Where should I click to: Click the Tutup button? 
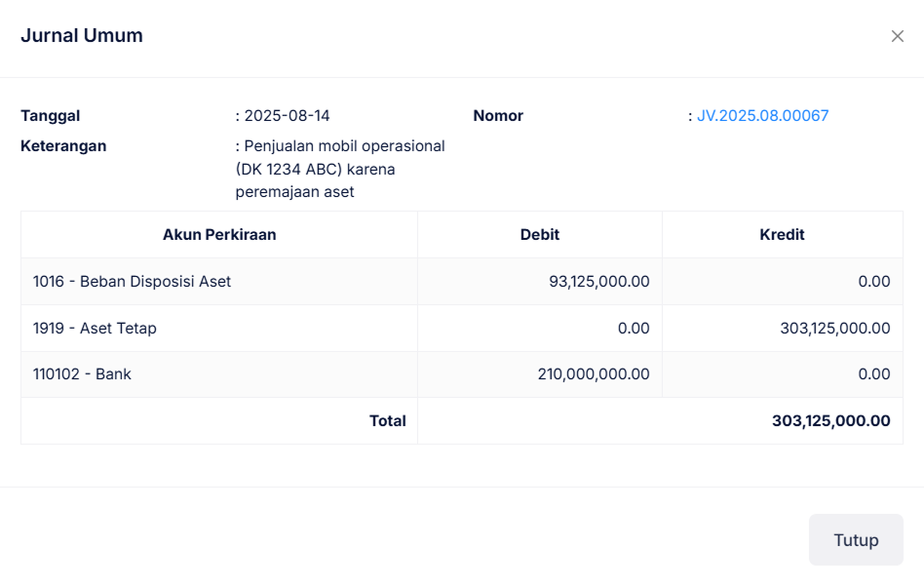(855, 540)
